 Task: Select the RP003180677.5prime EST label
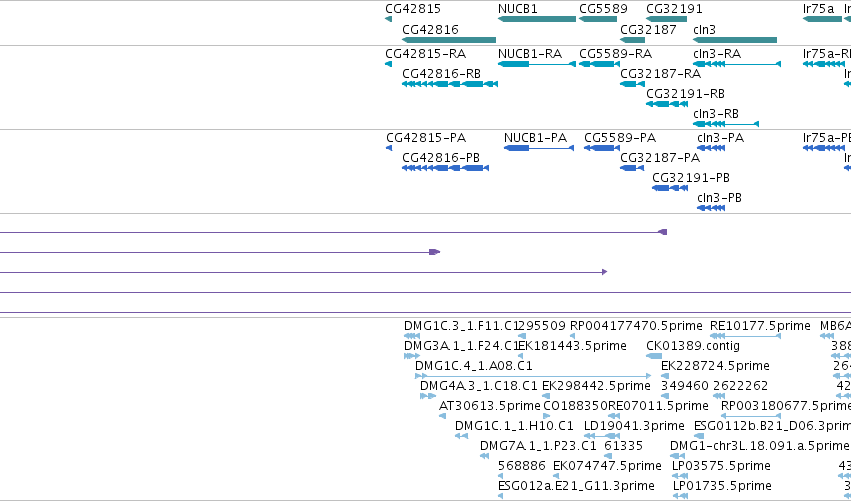pos(785,406)
